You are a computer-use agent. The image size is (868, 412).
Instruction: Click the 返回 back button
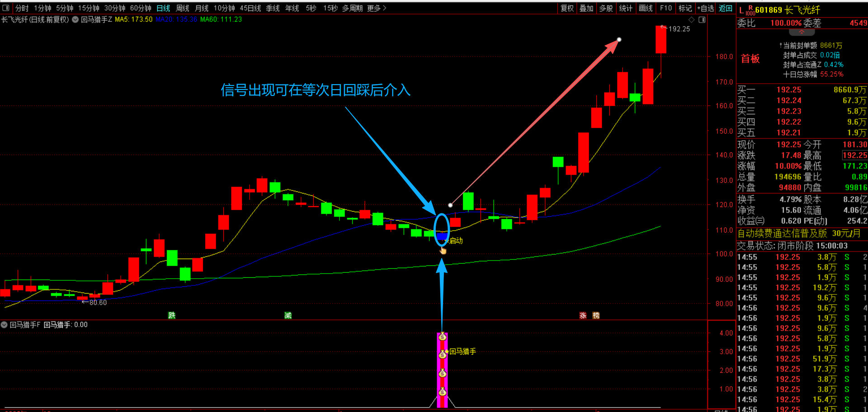[726, 8]
